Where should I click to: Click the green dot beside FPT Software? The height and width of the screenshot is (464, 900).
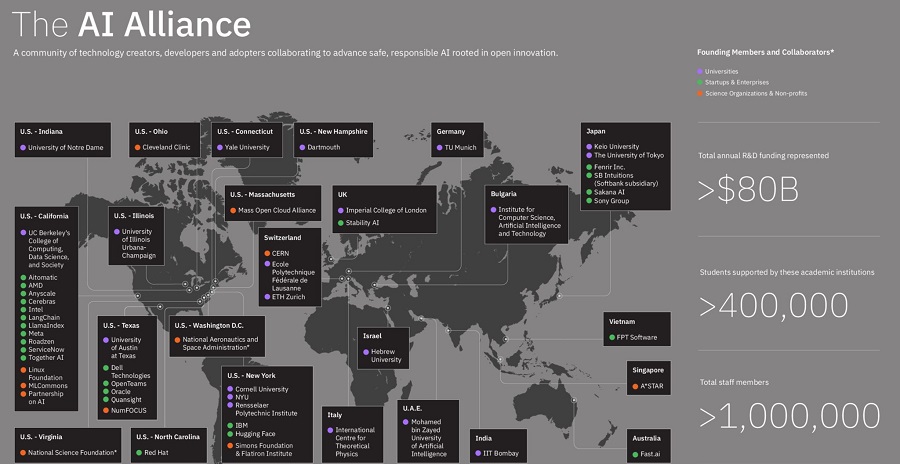610,337
